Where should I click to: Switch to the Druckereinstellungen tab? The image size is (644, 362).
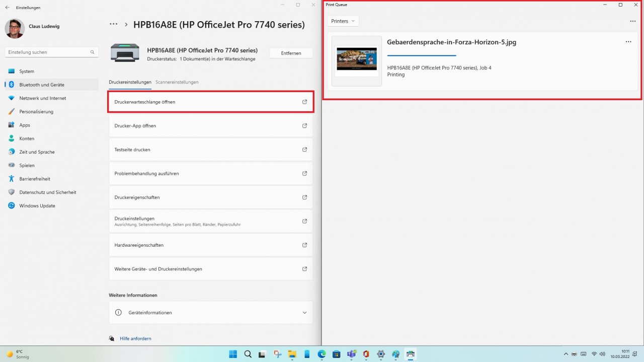pyautogui.click(x=130, y=82)
